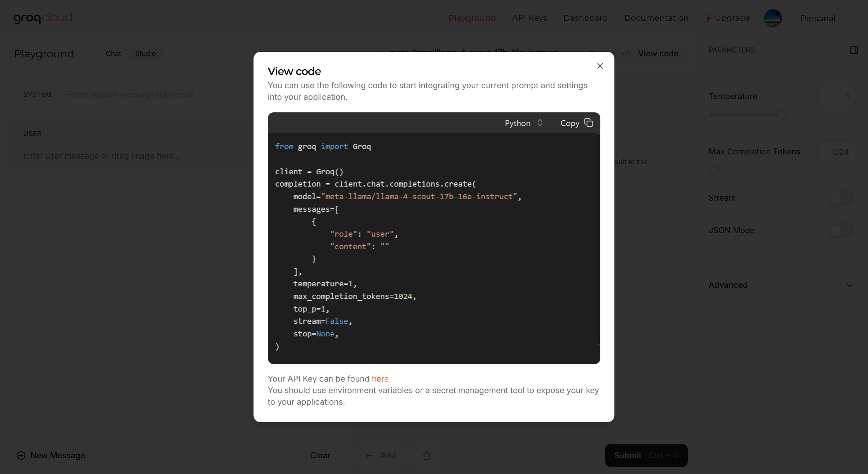Toggle the parameters panel sidebar icon
The height and width of the screenshot is (474, 868).
click(x=854, y=50)
